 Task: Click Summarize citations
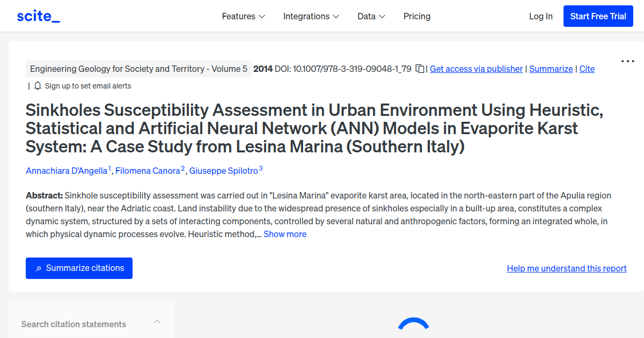click(x=79, y=268)
